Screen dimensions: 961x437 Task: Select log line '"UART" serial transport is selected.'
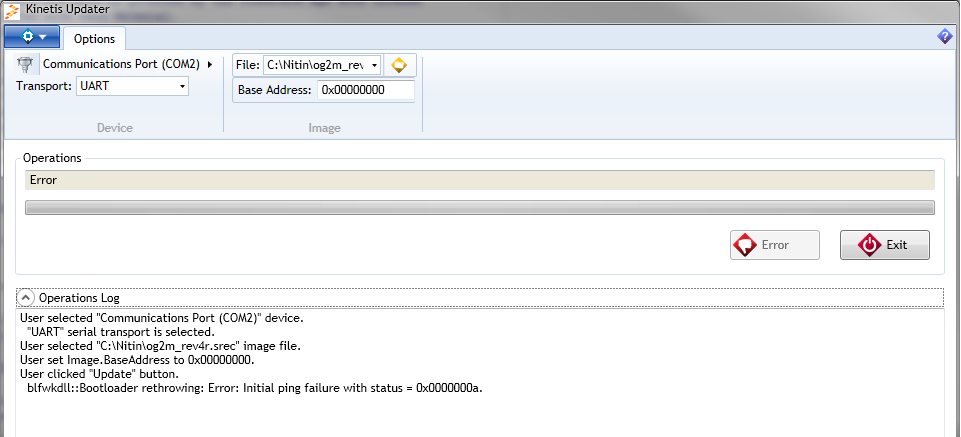(x=121, y=332)
